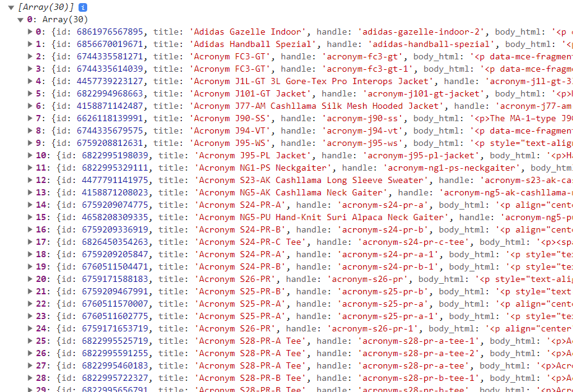Expand item 21, Acronym S25-PR-B
This screenshot has width=577, height=392.
(x=30, y=292)
